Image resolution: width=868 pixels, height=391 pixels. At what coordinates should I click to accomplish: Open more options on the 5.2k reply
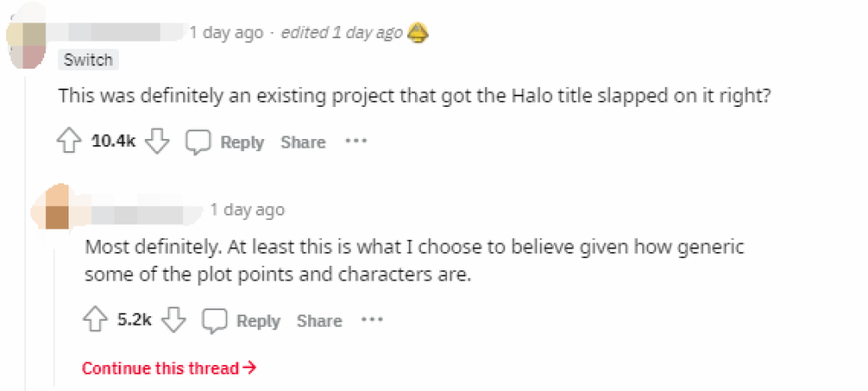(x=372, y=320)
